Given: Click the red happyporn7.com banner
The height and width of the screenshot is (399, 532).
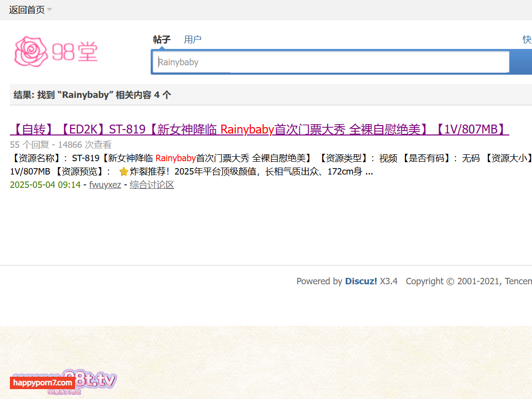Looking at the screenshot, I should (43, 383).
